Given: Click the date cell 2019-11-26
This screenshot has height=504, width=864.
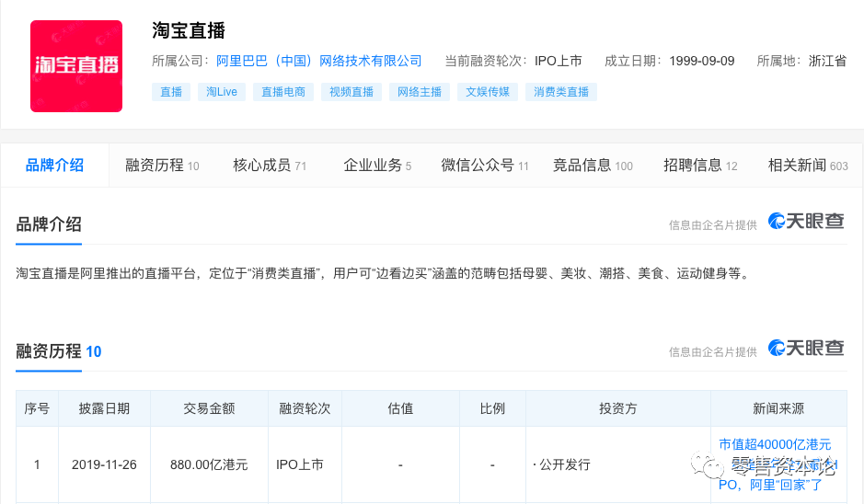Looking at the screenshot, I should (104, 464).
